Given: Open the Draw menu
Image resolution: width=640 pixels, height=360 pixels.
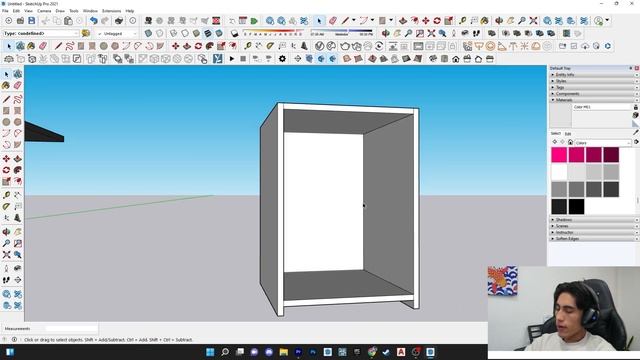Looking at the screenshot, I should [x=60, y=11].
